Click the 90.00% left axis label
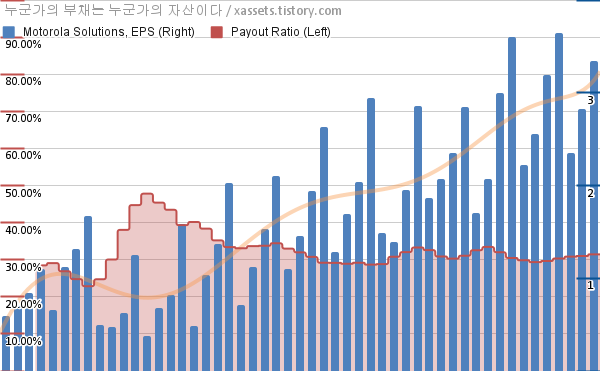600x371 pixels. click(23, 44)
